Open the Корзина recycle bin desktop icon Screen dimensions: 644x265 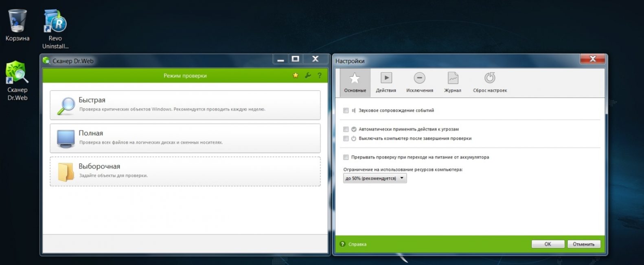(x=17, y=25)
